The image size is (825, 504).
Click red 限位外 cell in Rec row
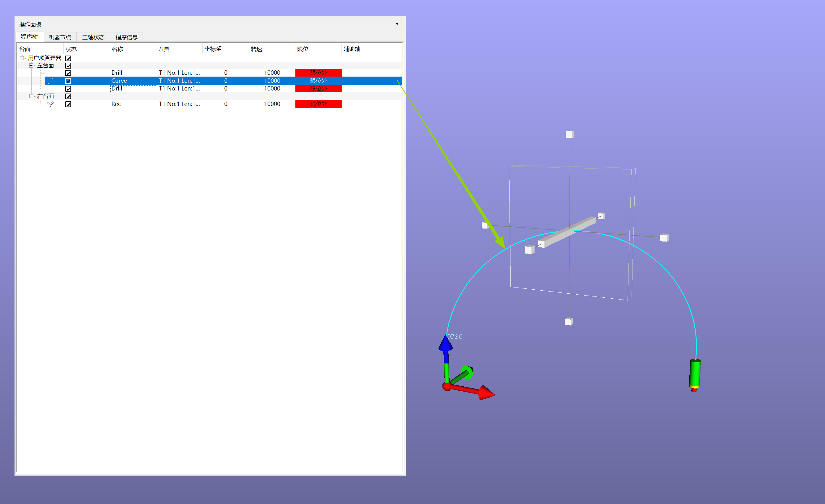pos(318,104)
